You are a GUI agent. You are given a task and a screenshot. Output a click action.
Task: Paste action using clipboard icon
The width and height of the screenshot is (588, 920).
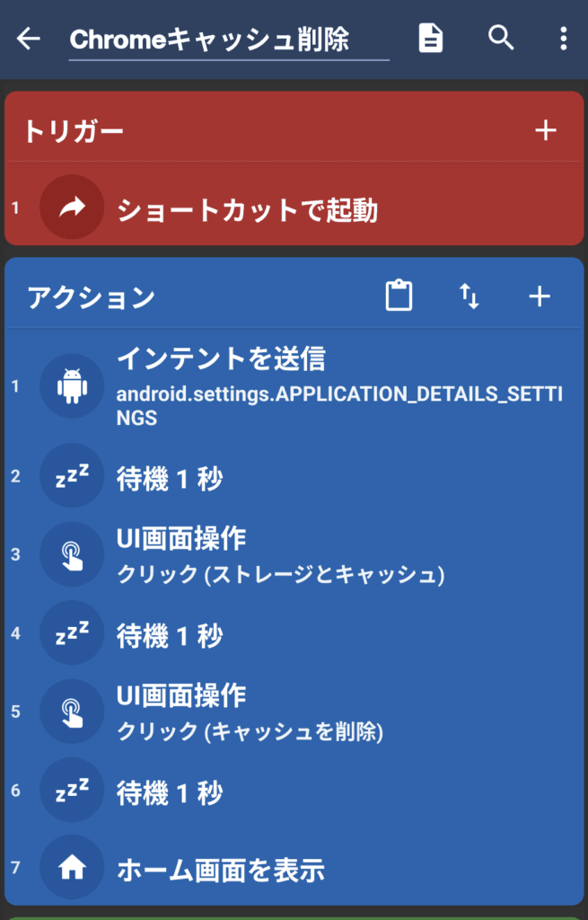click(399, 296)
